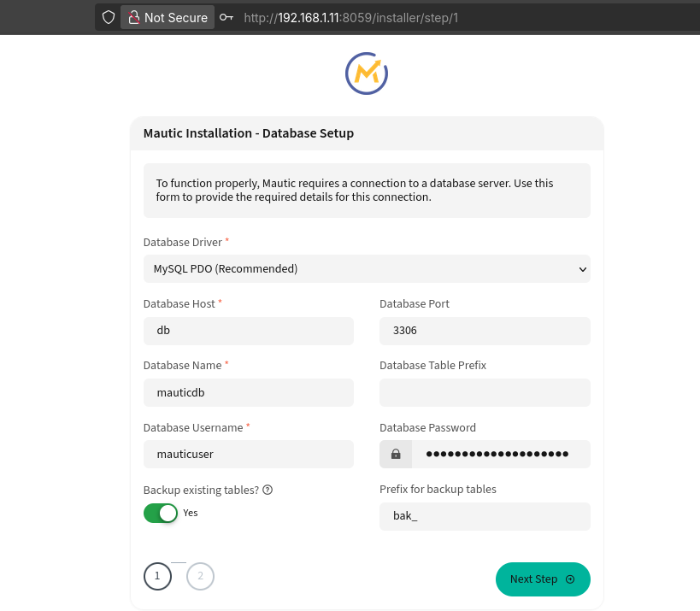The height and width of the screenshot is (611, 700).
Task: Go to installer step 2 circle
Action: click(201, 576)
